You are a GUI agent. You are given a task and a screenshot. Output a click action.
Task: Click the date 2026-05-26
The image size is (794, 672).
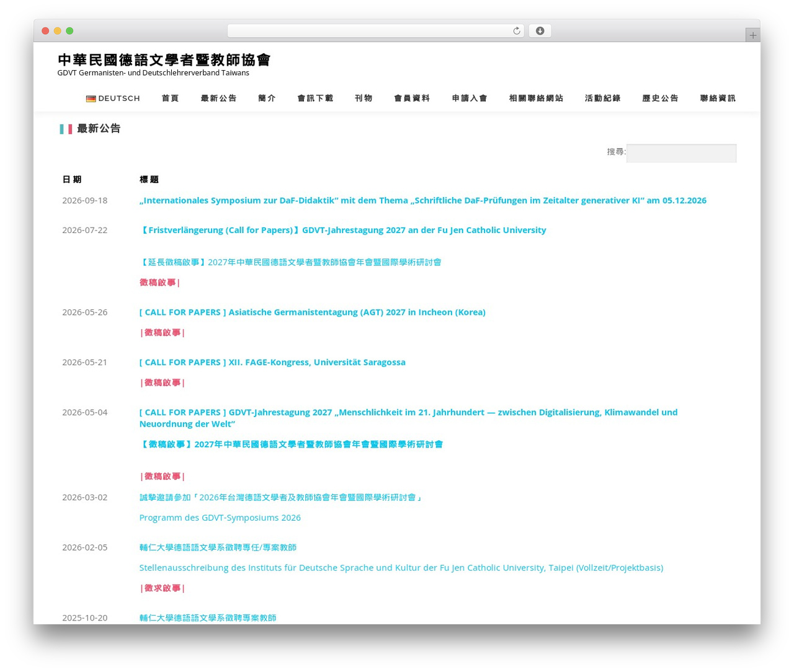coord(85,312)
